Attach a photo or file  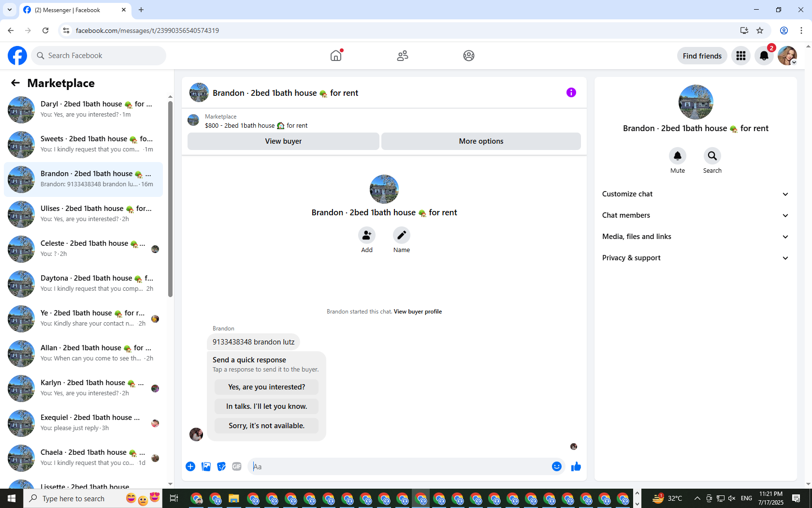click(x=206, y=466)
